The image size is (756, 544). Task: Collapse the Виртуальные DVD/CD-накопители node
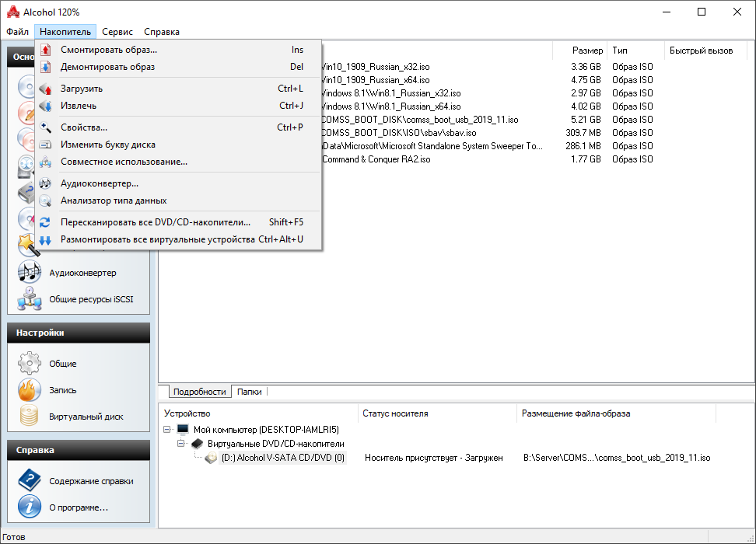pos(180,443)
